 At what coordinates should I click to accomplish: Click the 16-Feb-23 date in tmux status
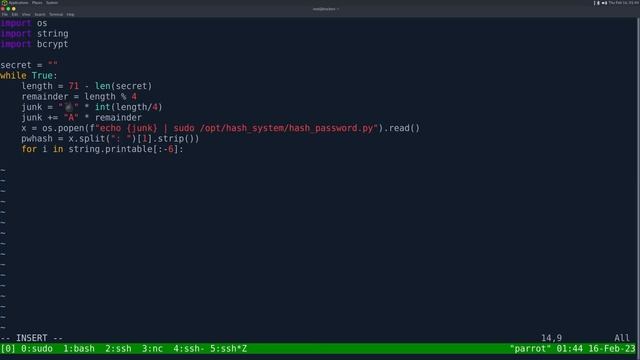click(612, 349)
